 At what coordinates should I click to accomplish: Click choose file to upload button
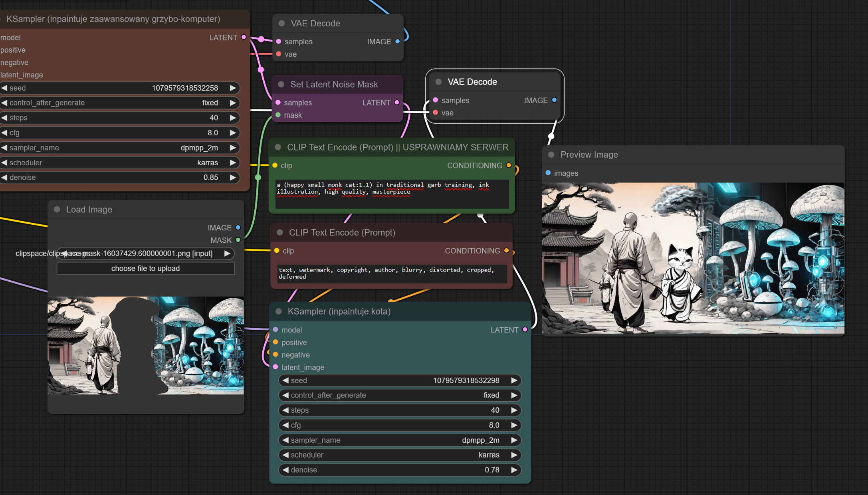tap(145, 268)
